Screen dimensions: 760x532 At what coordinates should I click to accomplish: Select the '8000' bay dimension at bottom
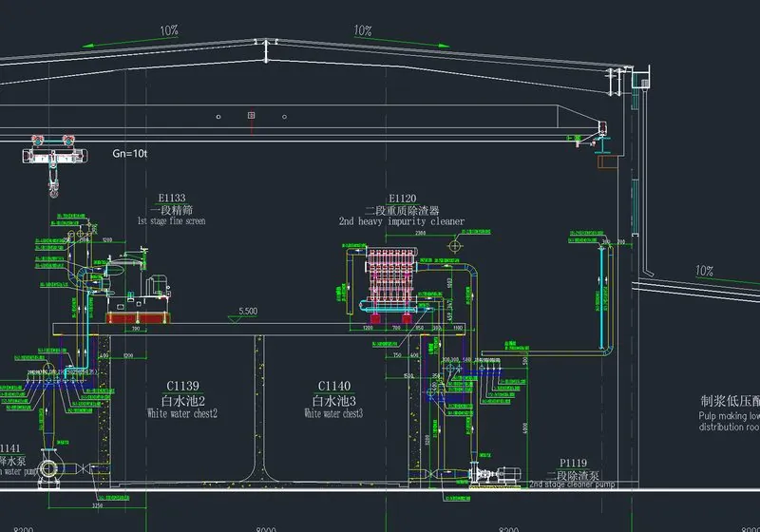[x=266, y=529]
